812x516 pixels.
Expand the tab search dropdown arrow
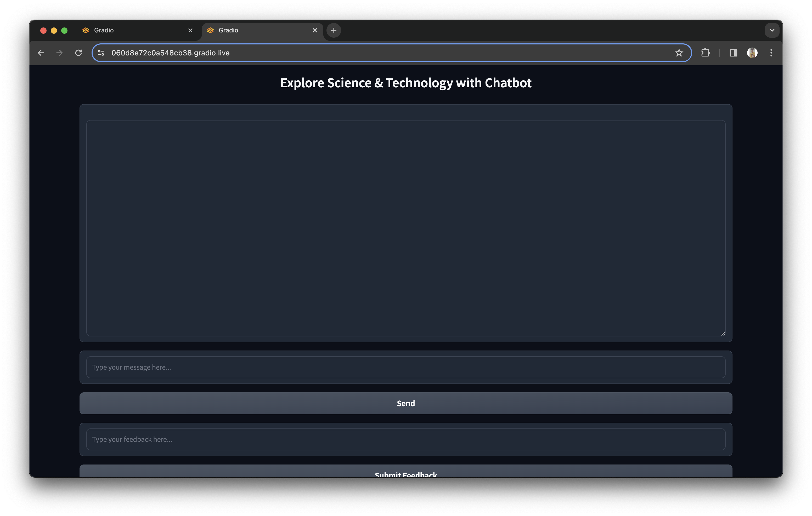772,30
